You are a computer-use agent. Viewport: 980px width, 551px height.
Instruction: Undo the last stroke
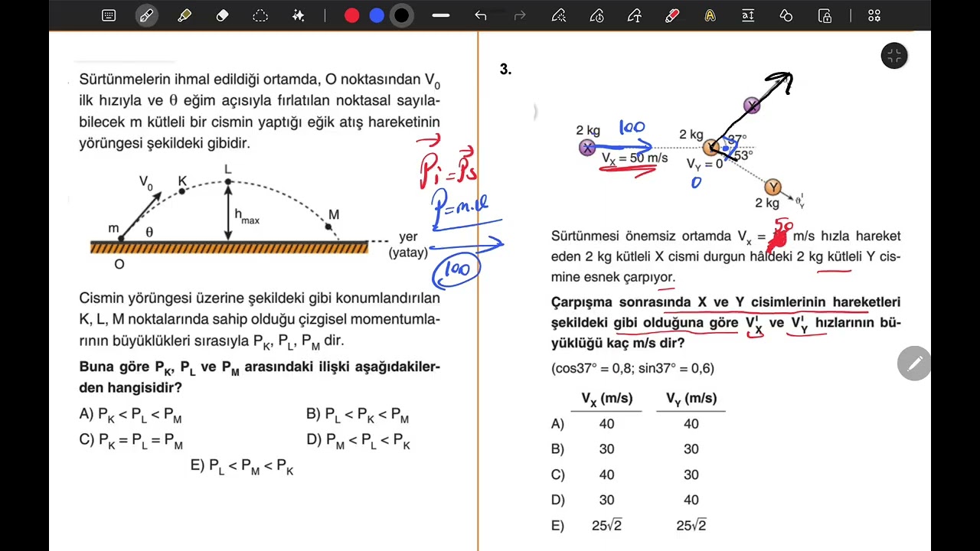pyautogui.click(x=480, y=15)
